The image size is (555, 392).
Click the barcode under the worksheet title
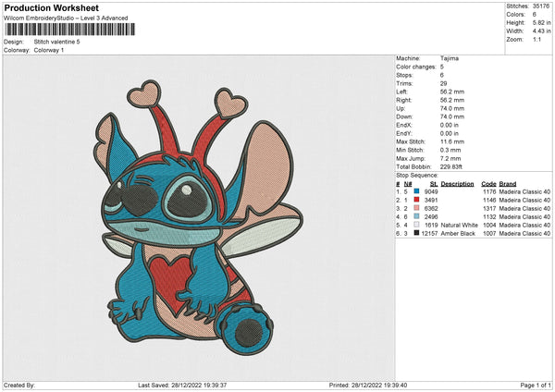[x=69, y=30]
